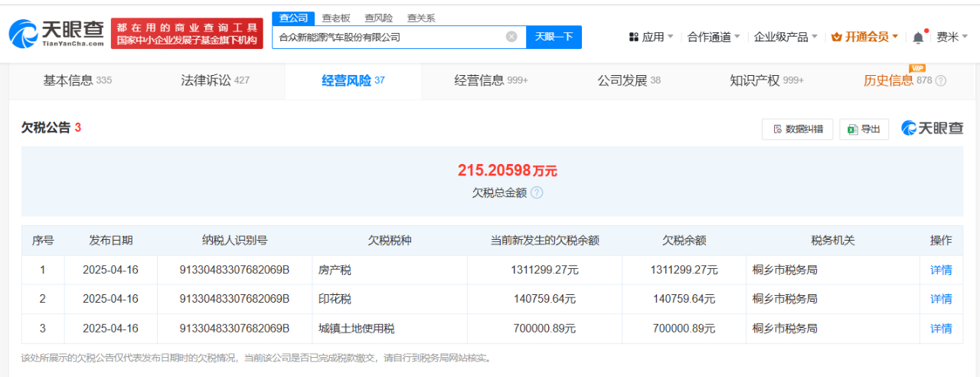Open the 法律诉讼 tab
The height and width of the screenshot is (377, 980).
click(x=215, y=80)
